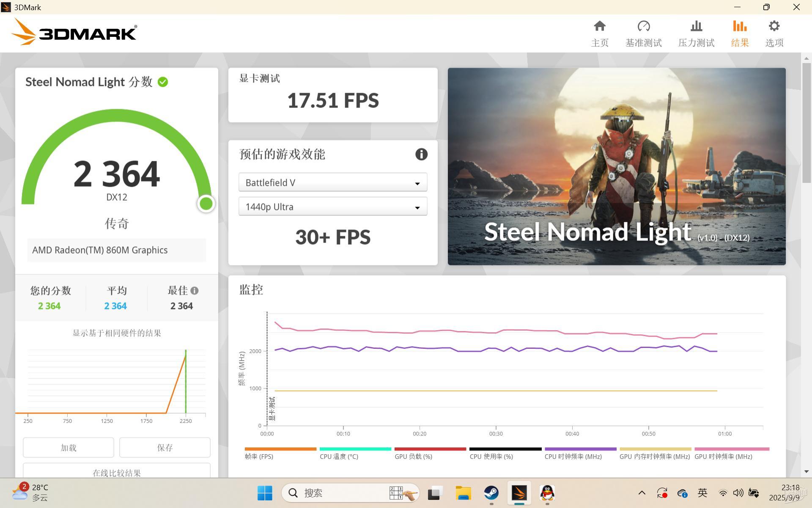This screenshot has height=508, width=812.
Task: Expand the 1440p Ultra resolution dropdown
Action: (333, 207)
